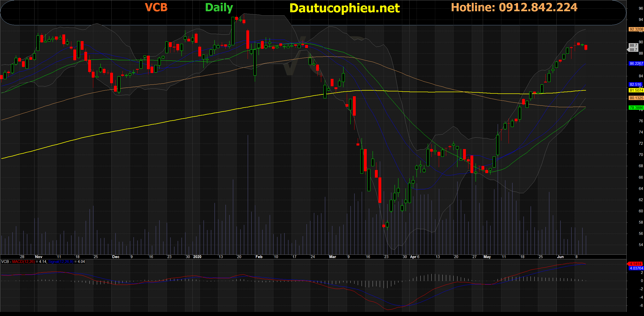Click the Dautucophieu.net website link
Image resolution: width=644 pixels, height=316 pixels.
(344, 8)
